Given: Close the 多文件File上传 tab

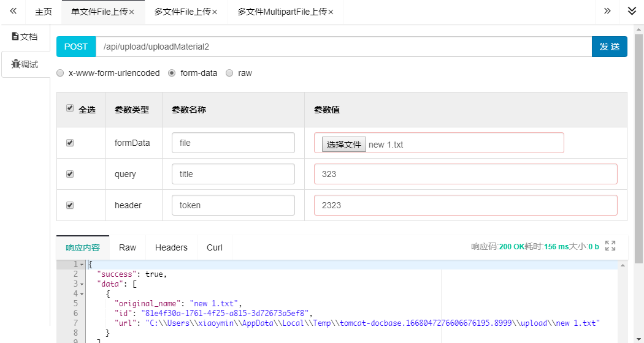Looking at the screenshot, I should pos(215,12).
